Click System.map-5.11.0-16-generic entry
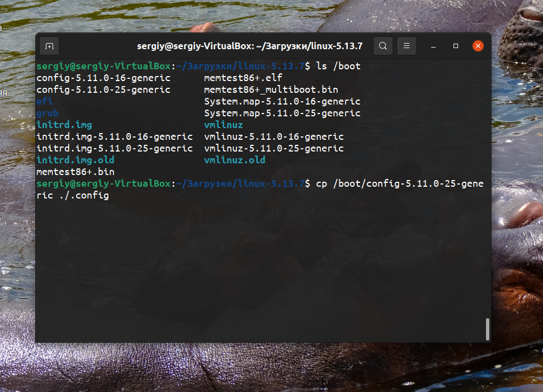Viewport: 543px width, 392px height. (282, 101)
